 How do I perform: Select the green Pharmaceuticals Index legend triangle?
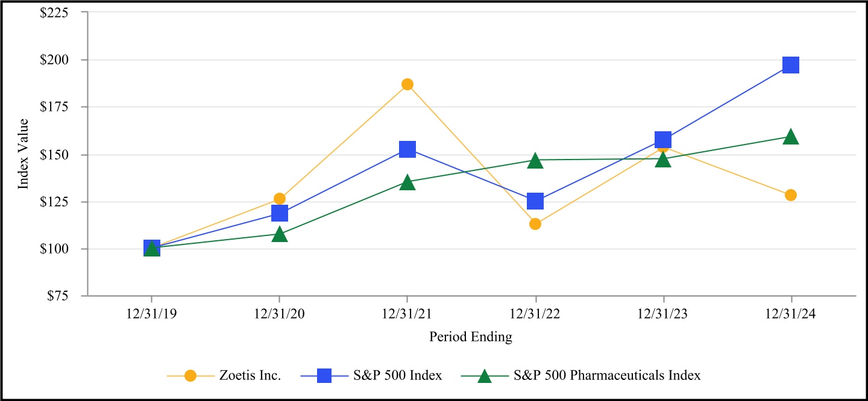click(x=484, y=376)
